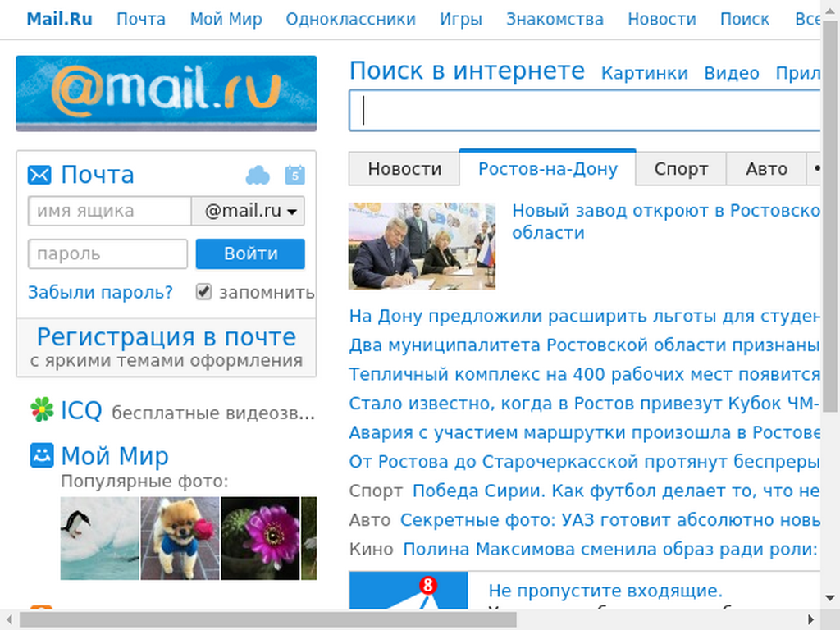The height and width of the screenshot is (630, 840).
Task: Open the Мой Мир heading link
Action: (115, 456)
